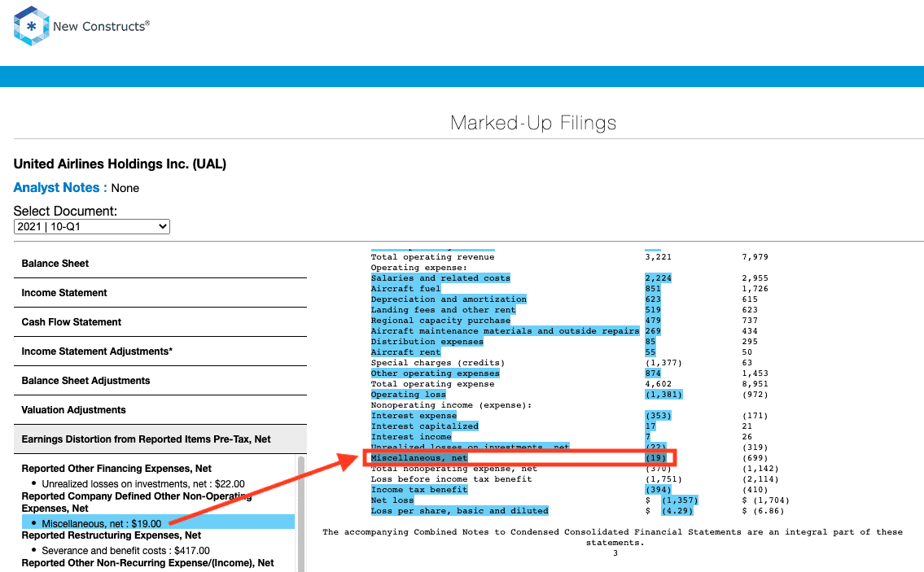This screenshot has width=924, height=572.
Task: Click the left panel vertical scrollbar
Action: click(x=301, y=513)
